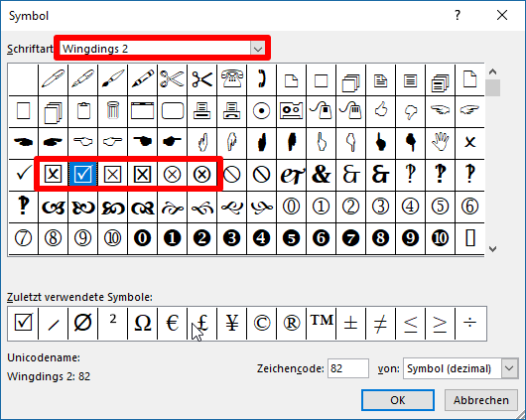The width and height of the screenshot is (526, 420).
Task: Select the rounded rectangle symbol
Action: click(172, 111)
